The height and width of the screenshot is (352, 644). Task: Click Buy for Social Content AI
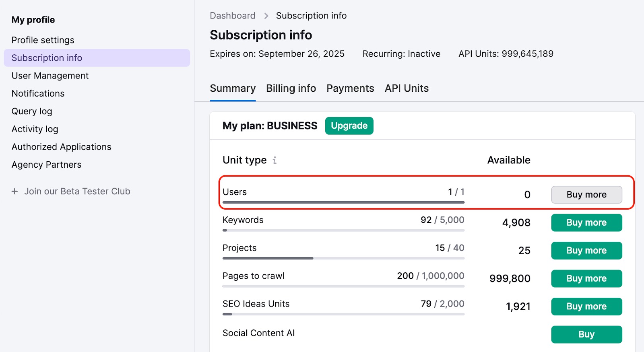point(586,334)
